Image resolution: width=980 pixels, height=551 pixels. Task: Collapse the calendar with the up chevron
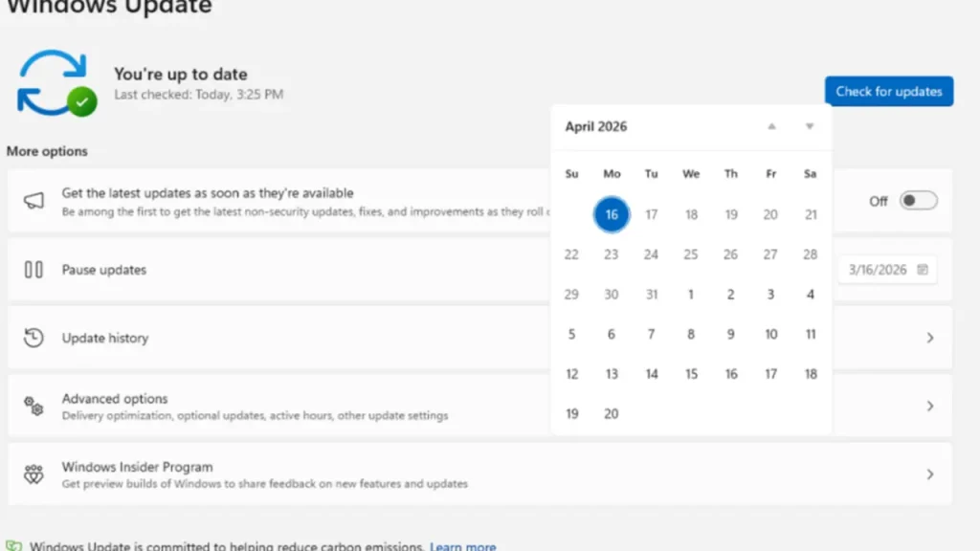click(x=770, y=125)
